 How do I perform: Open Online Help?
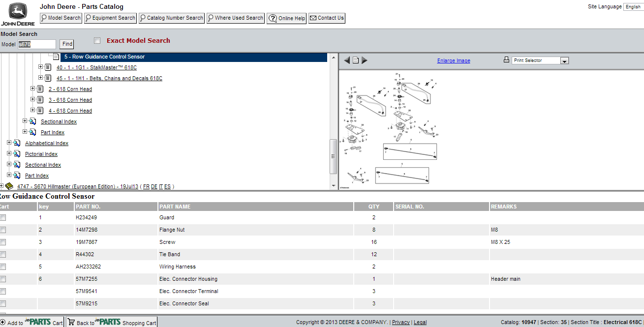click(x=287, y=18)
